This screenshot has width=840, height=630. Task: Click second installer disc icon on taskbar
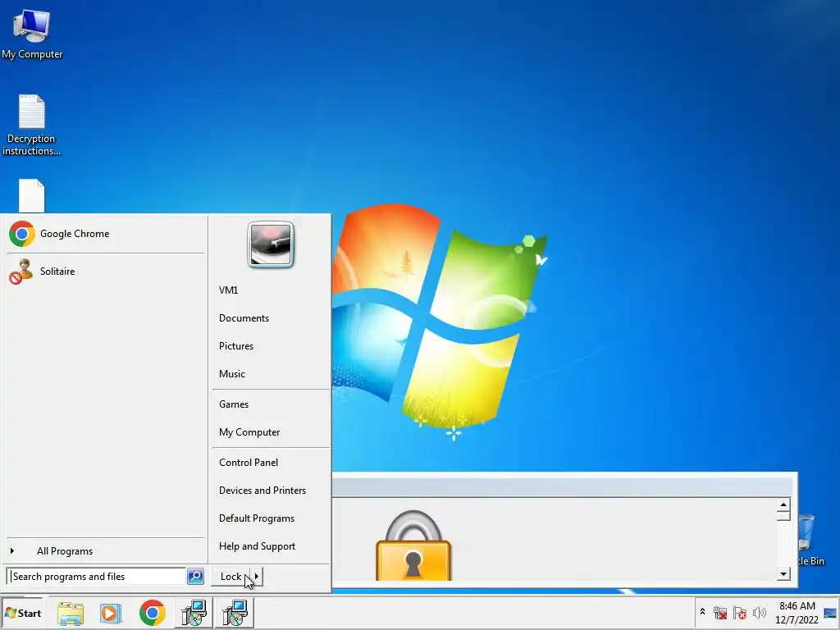tap(235, 614)
